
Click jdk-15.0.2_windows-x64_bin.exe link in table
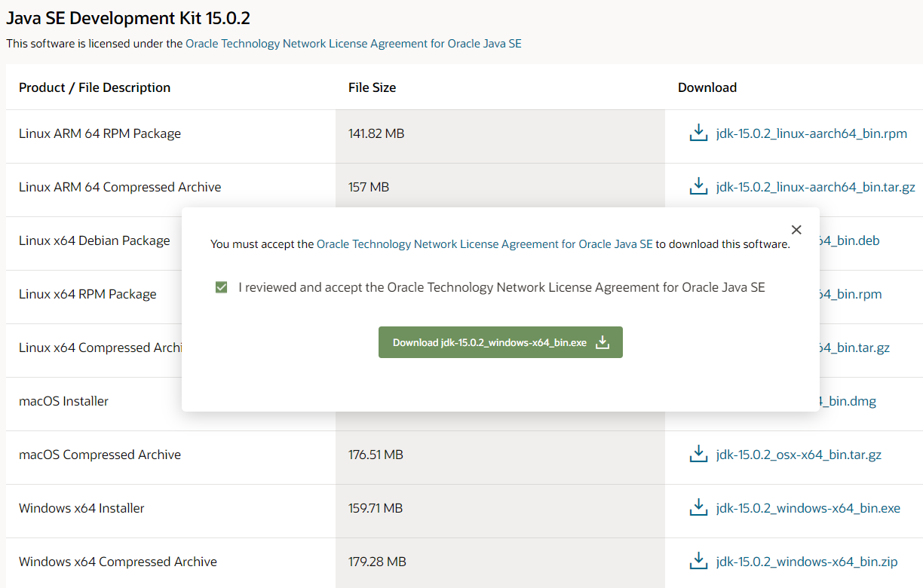[808, 508]
